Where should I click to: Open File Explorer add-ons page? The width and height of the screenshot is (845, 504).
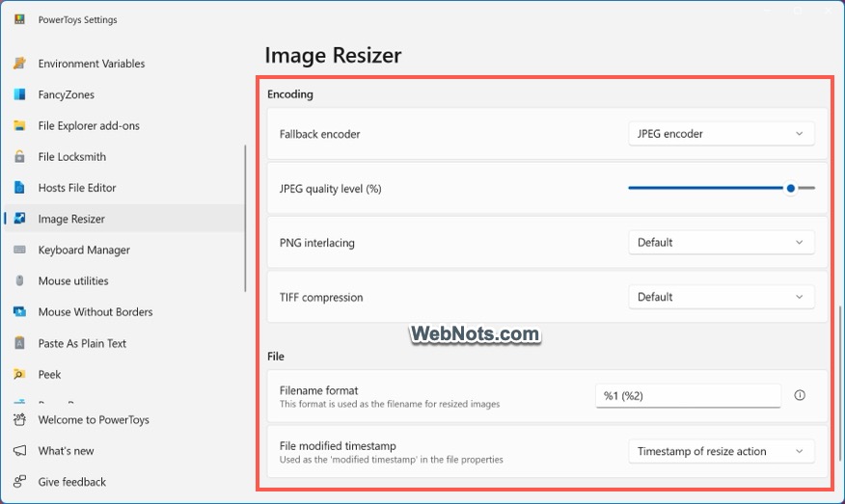[123, 125]
